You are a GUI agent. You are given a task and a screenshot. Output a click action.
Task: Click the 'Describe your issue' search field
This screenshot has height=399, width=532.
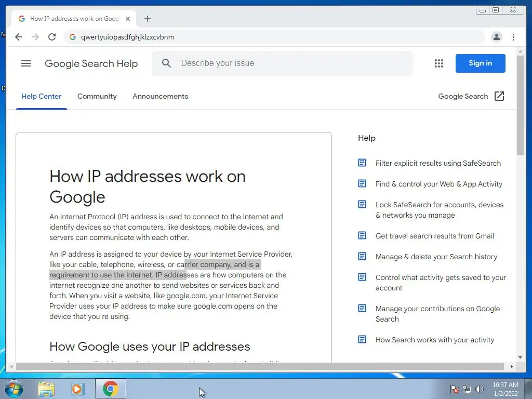(282, 63)
